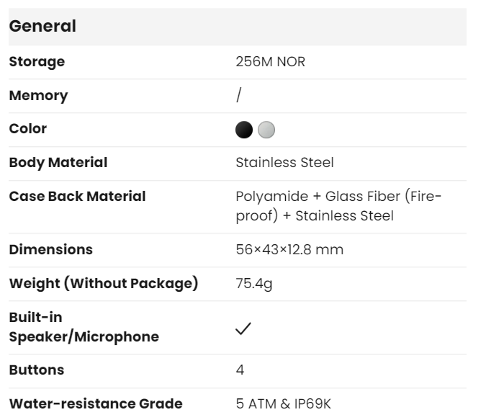Screen dimensions: 504x420
Task: Click the Dimensions label
Action: pos(50,250)
